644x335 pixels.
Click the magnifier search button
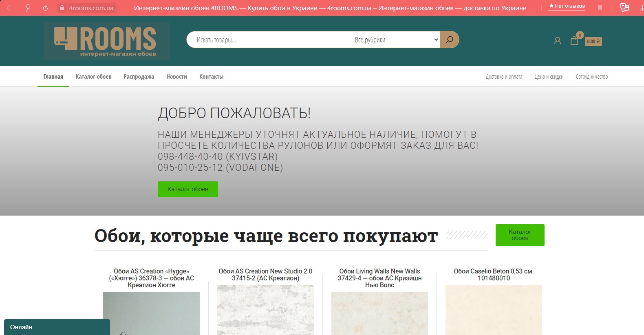click(450, 40)
